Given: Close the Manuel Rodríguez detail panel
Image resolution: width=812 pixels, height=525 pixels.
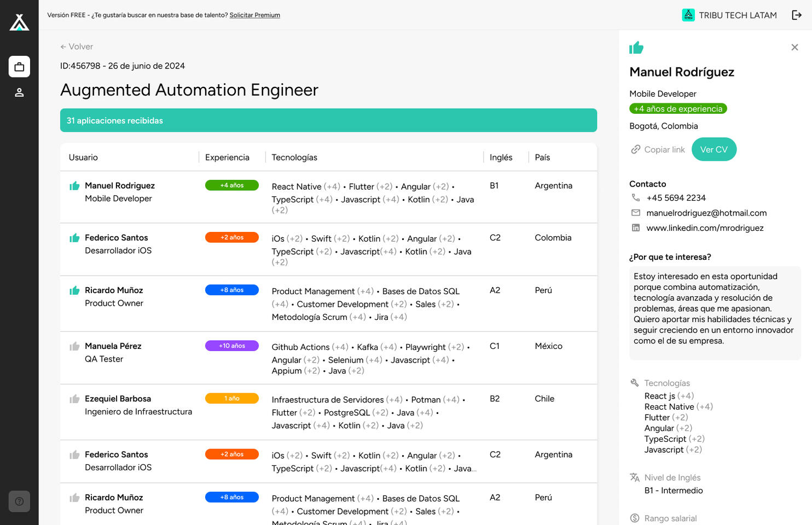Looking at the screenshot, I should (794, 48).
